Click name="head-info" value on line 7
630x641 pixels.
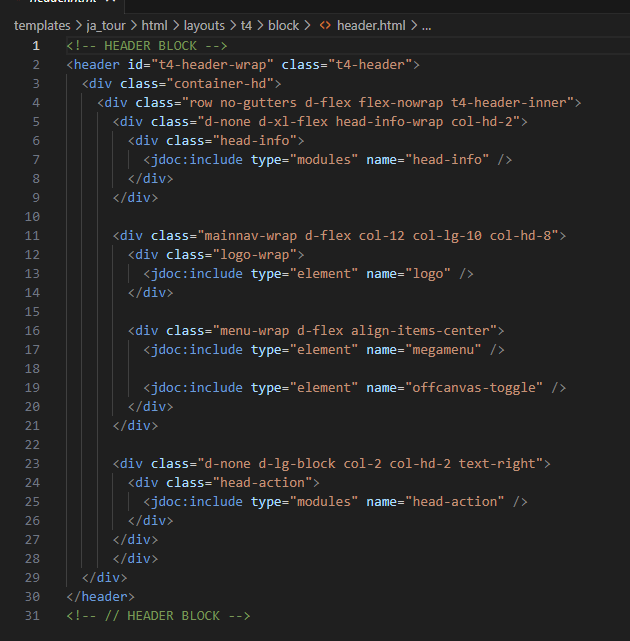[447, 159]
